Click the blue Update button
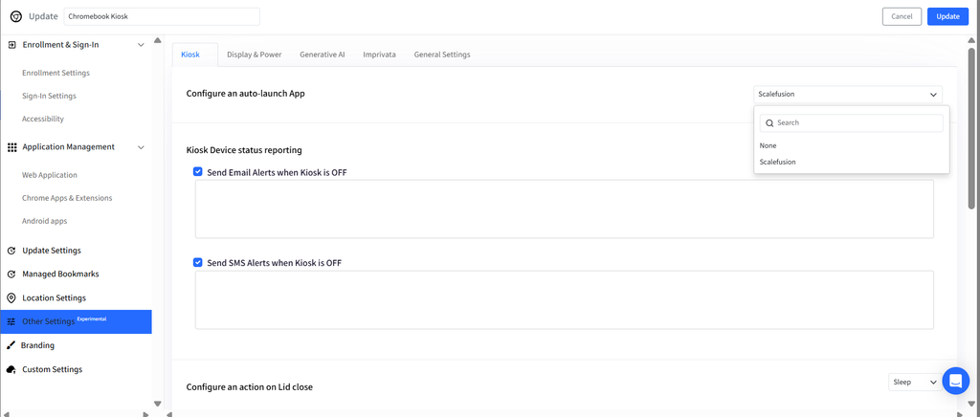The height and width of the screenshot is (417, 980). [948, 16]
